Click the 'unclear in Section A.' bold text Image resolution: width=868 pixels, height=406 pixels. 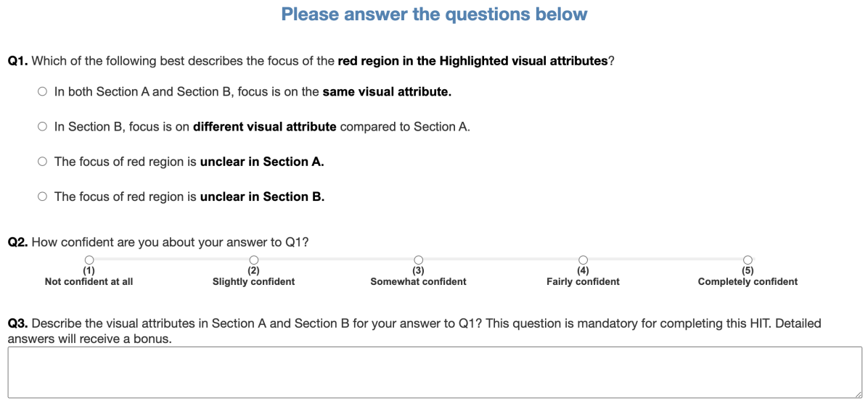[x=261, y=162]
